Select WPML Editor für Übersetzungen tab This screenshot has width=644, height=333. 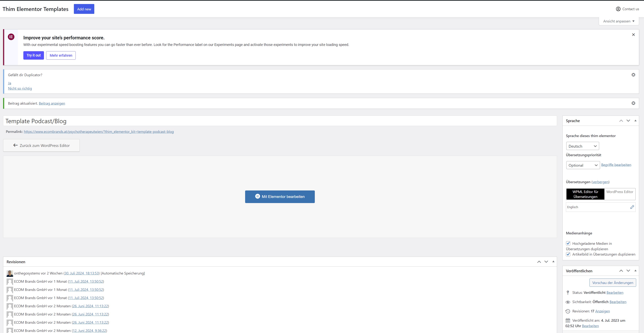585,194
